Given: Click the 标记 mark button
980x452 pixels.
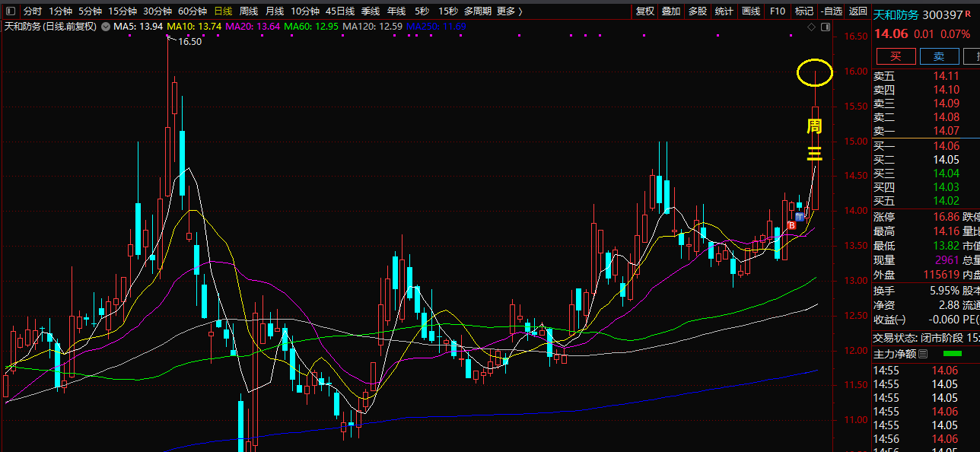Looking at the screenshot, I should click(x=804, y=11).
